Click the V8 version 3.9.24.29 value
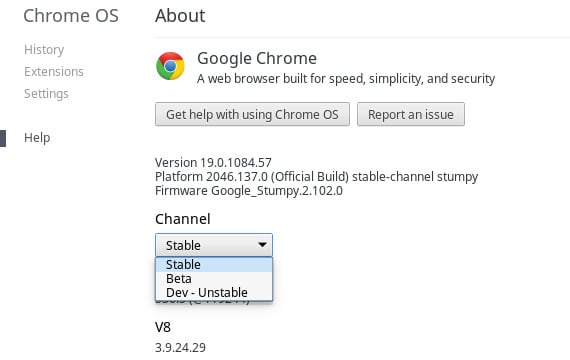Screen dimensions: 570x360 click(x=180, y=347)
